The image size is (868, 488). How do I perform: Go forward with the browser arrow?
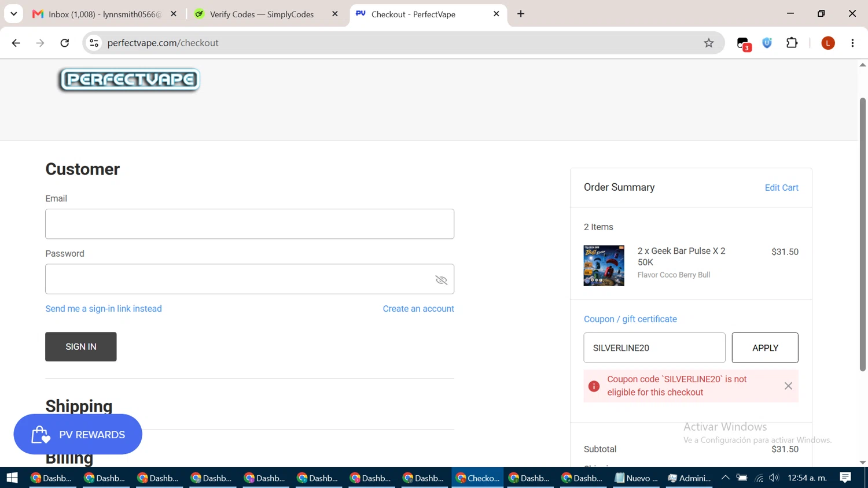tap(40, 43)
